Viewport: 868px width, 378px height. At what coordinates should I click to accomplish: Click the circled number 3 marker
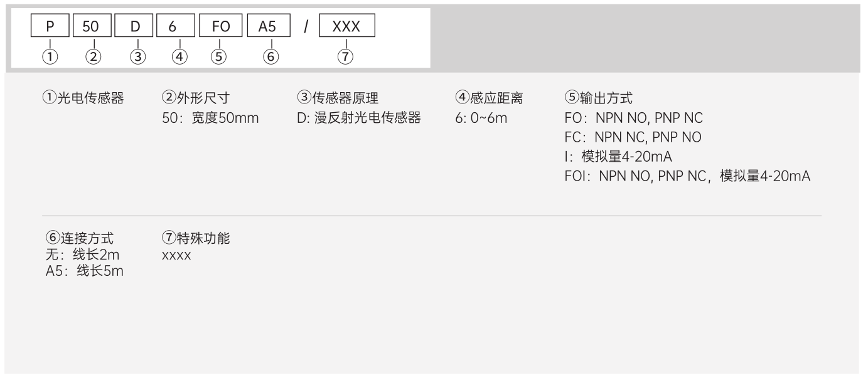tap(137, 56)
